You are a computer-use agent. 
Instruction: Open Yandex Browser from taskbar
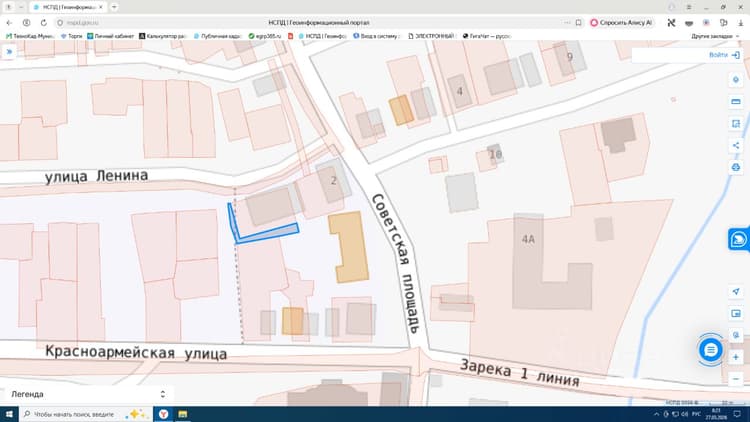[x=164, y=414]
